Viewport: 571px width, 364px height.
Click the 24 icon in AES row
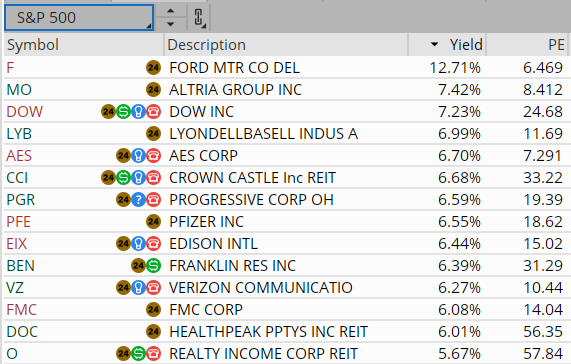[x=123, y=156]
